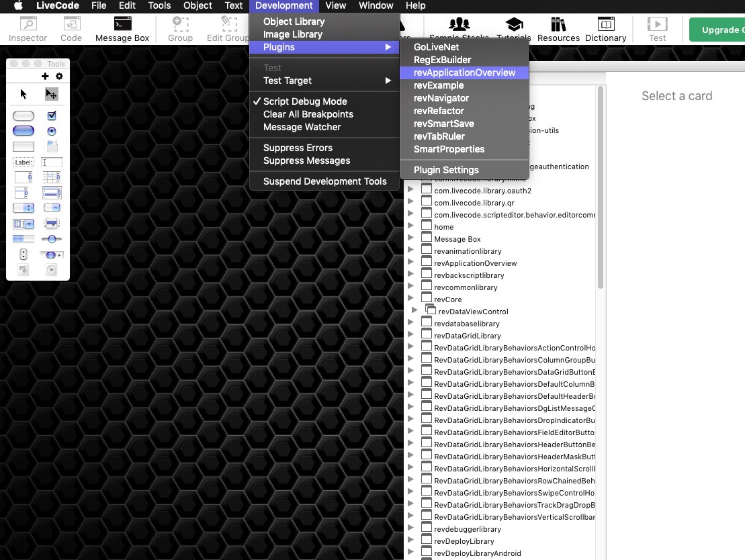Click Suspend Development Tools
Image resolution: width=745 pixels, height=560 pixels.
[324, 181]
